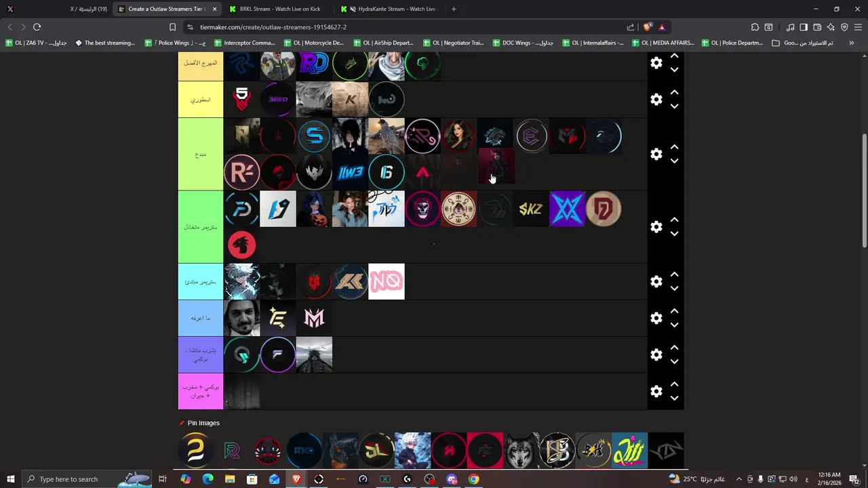This screenshot has height=488, width=868.
Task: Click the share icon in address bar
Action: tap(631, 27)
